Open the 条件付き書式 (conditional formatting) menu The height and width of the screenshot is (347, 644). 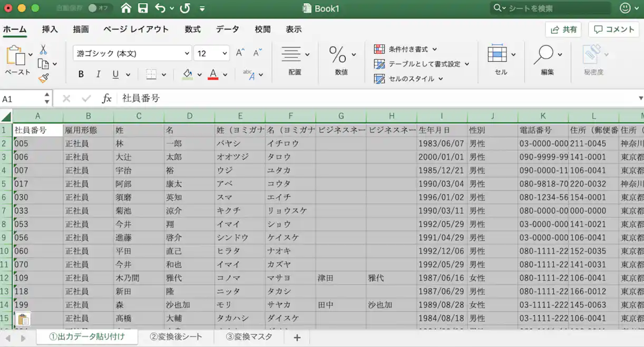point(408,49)
